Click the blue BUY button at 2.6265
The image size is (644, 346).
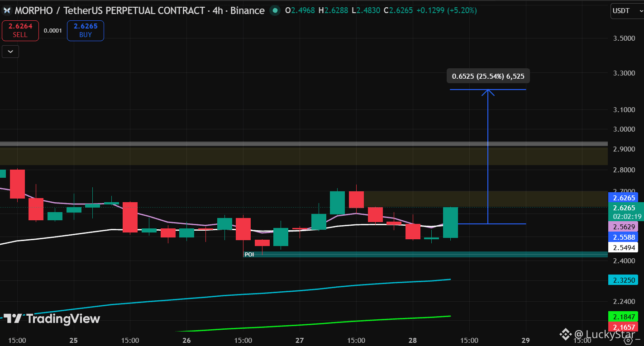click(86, 31)
